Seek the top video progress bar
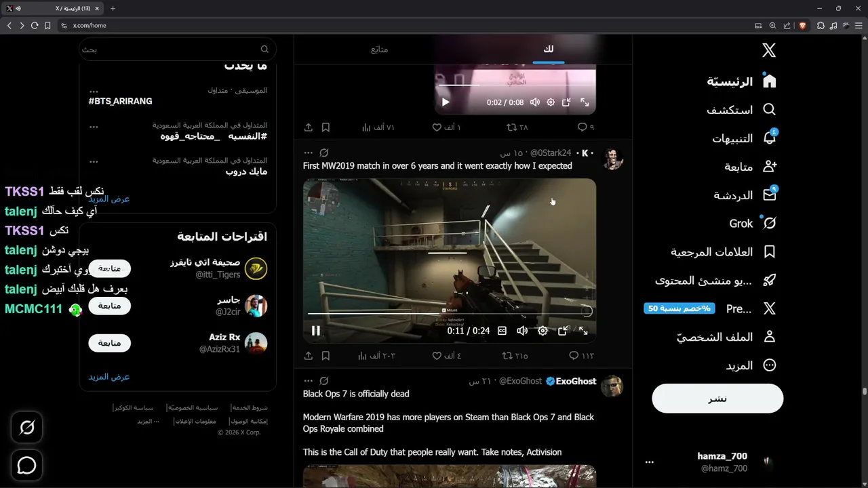The height and width of the screenshot is (488, 868). pyautogui.click(x=515, y=85)
